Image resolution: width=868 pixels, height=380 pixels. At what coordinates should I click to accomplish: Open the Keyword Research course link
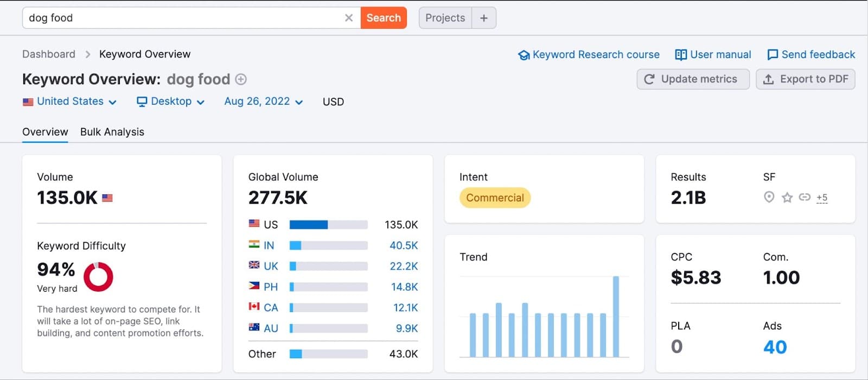coord(589,55)
